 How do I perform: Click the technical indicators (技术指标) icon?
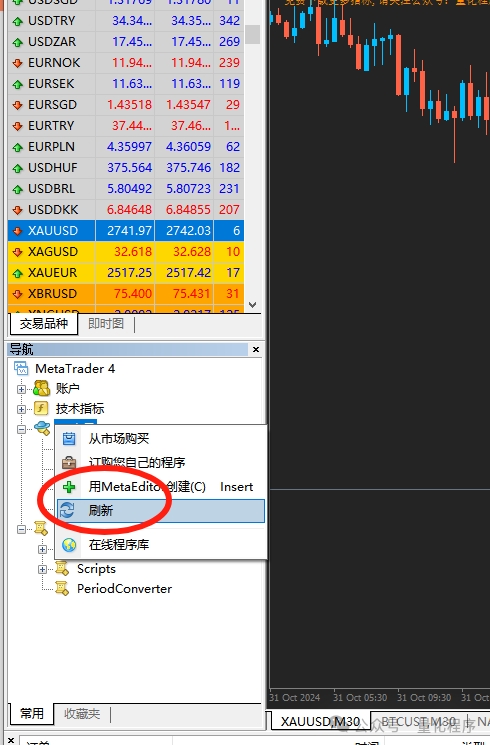click(41, 409)
